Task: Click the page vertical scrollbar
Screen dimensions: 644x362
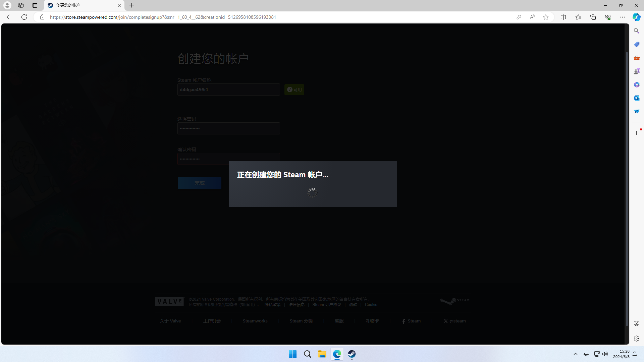Action: pos(627,188)
